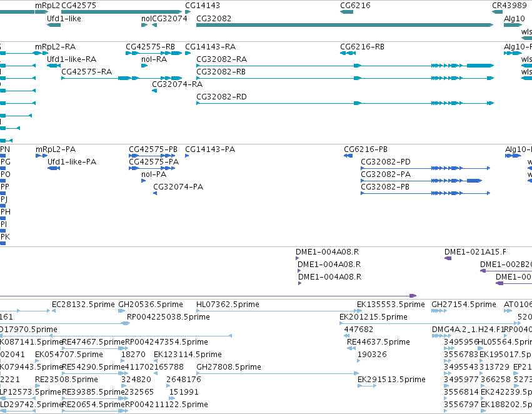Click the mRpL2 gene label
Viewport: 532px width, 414px height.
[48, 6]
